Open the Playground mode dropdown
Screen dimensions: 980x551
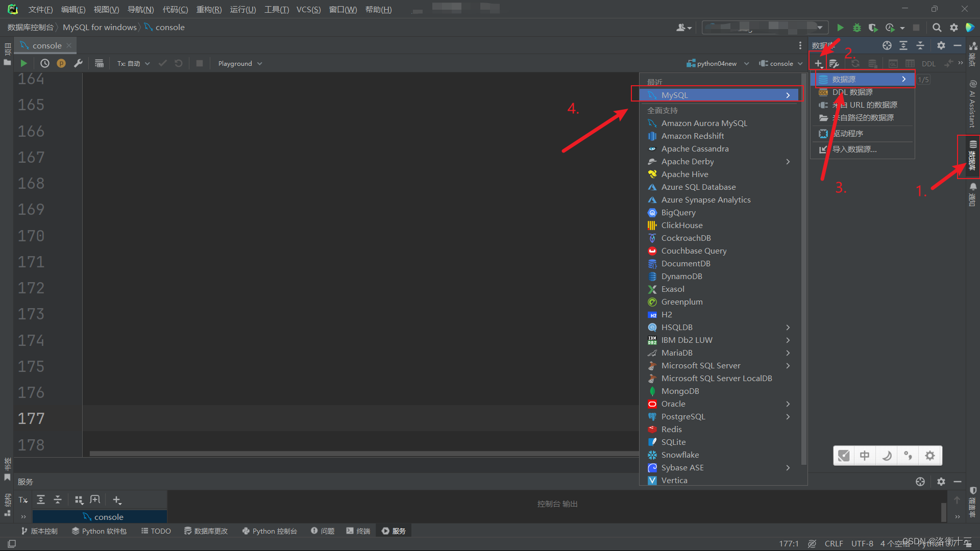pos(240,63)
